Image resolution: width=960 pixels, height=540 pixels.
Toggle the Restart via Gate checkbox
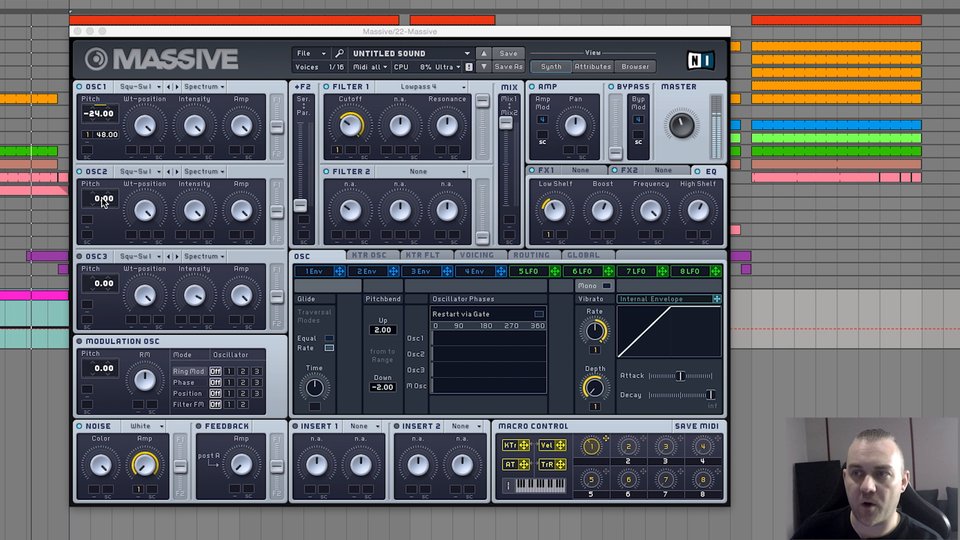point(539,314)
